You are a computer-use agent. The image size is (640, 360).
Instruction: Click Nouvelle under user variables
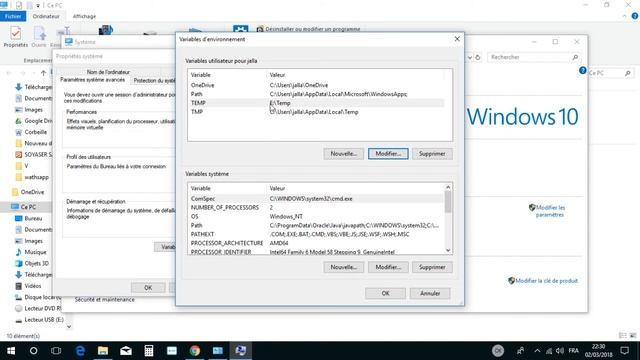tap(343, 154)
